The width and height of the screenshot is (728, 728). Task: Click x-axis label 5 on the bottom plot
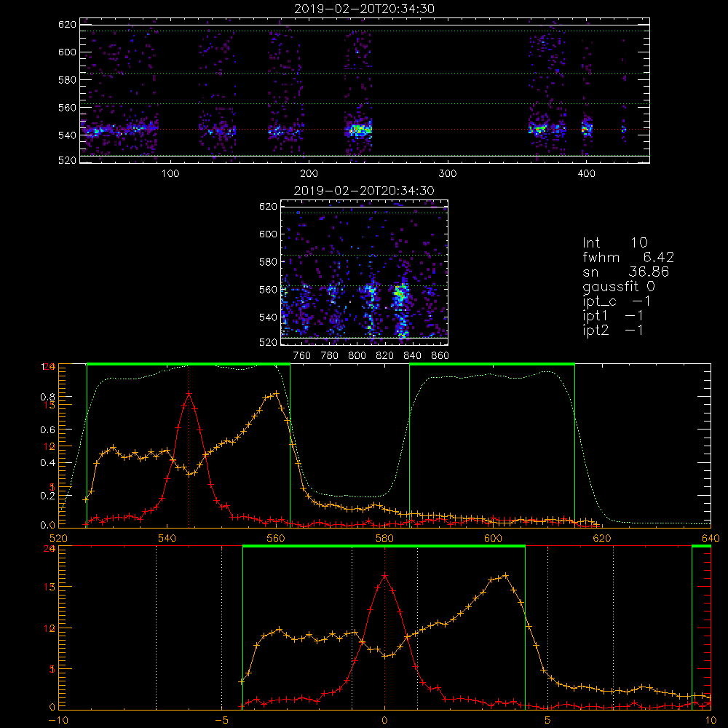548,720
